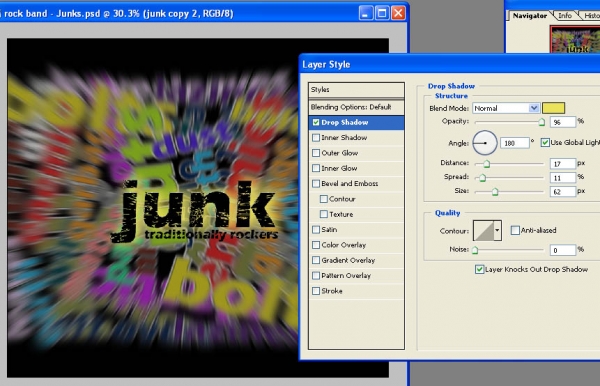600x386 pixels.
Task: Check the Texture sub-option checkbox
Action: (x=324, y=214)
